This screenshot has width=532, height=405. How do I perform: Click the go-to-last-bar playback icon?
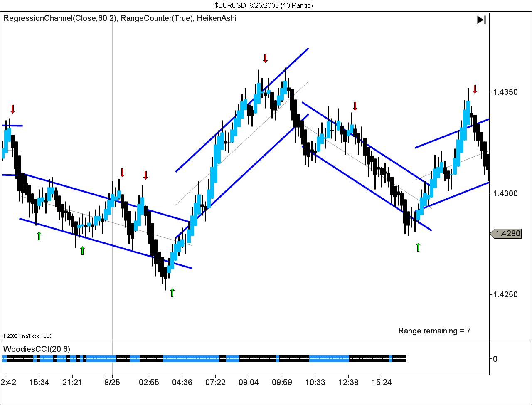tap(481, 19)
